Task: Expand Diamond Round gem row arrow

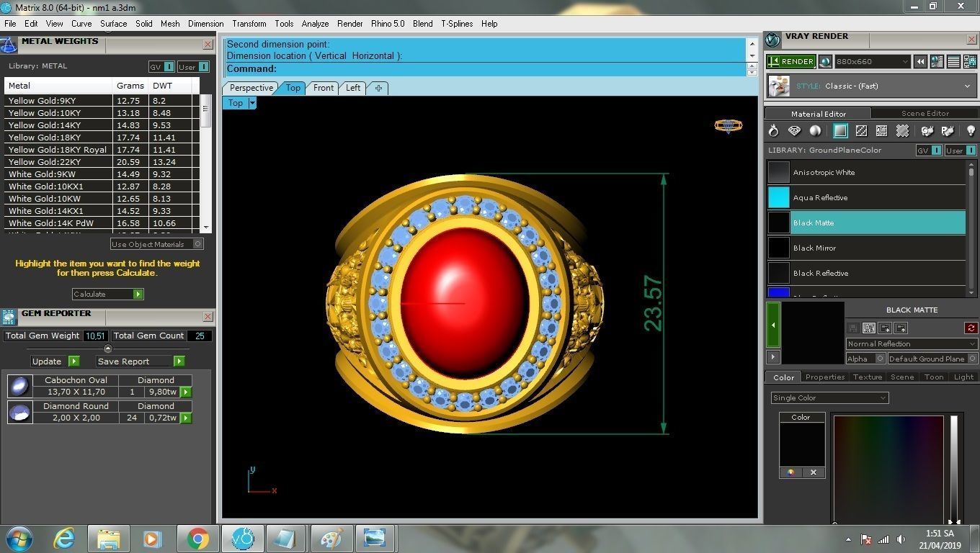Action: [186, 418]
